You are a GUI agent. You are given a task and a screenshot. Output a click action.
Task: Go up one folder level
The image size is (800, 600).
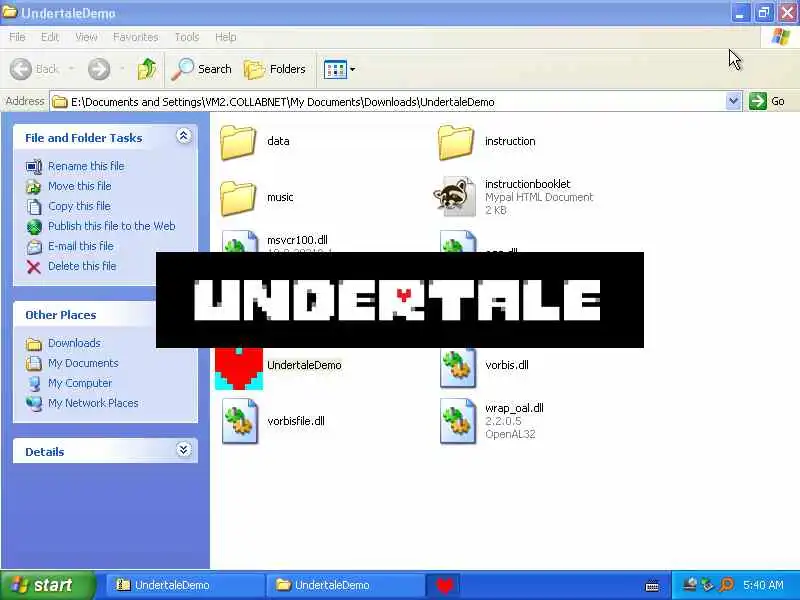147,69
